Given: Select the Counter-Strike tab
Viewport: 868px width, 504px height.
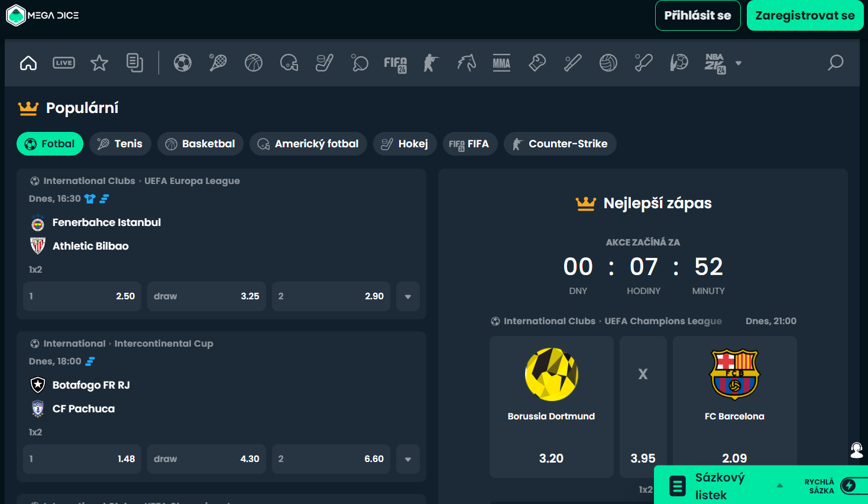Looking at the screenshot, I should click(560, 144).
